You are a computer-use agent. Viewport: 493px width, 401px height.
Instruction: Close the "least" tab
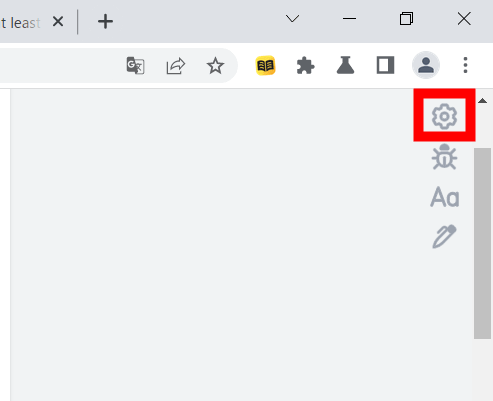click(x=58, y=22)
